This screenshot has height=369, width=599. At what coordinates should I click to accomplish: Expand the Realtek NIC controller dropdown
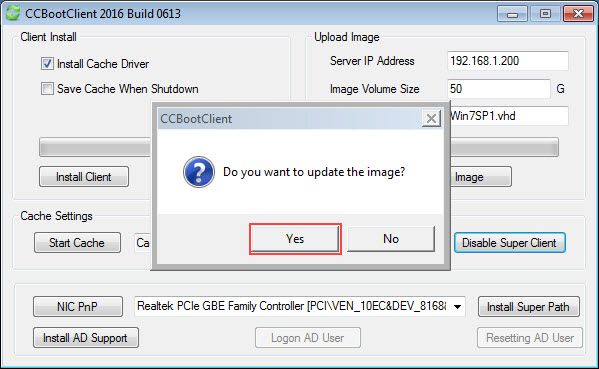(x=457, y=306)
